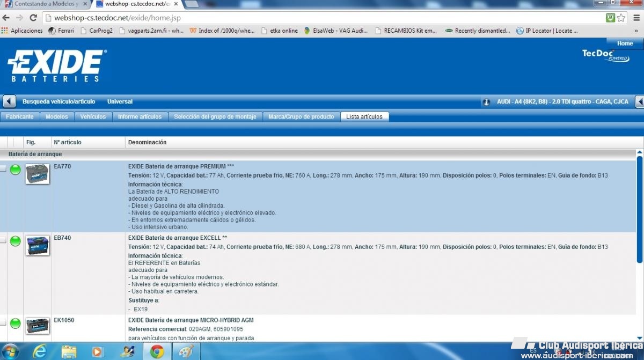Click the green extension icon in the address bar
Viewport: 644px width, 360px height.
[x=610, y=18]
